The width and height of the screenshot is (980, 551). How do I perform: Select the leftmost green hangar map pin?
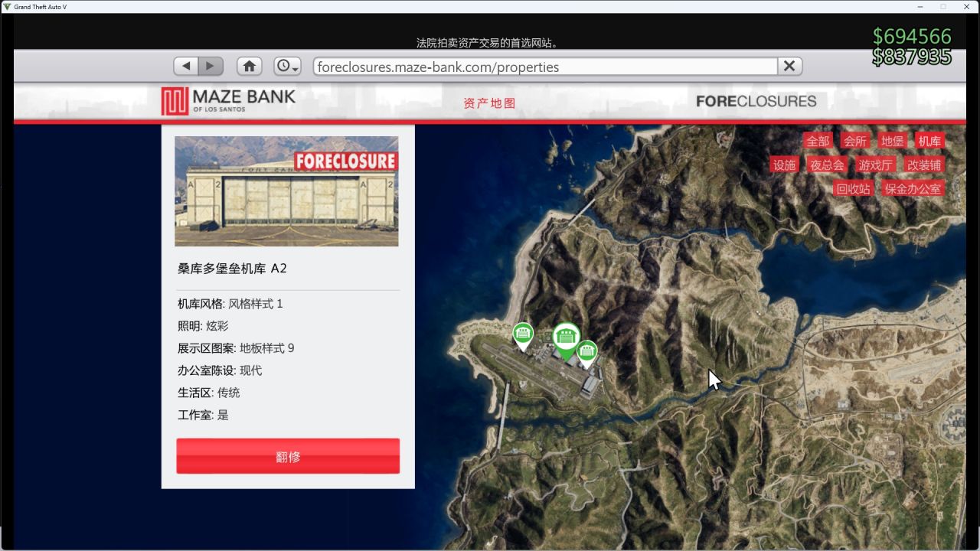tap(523, 336)
